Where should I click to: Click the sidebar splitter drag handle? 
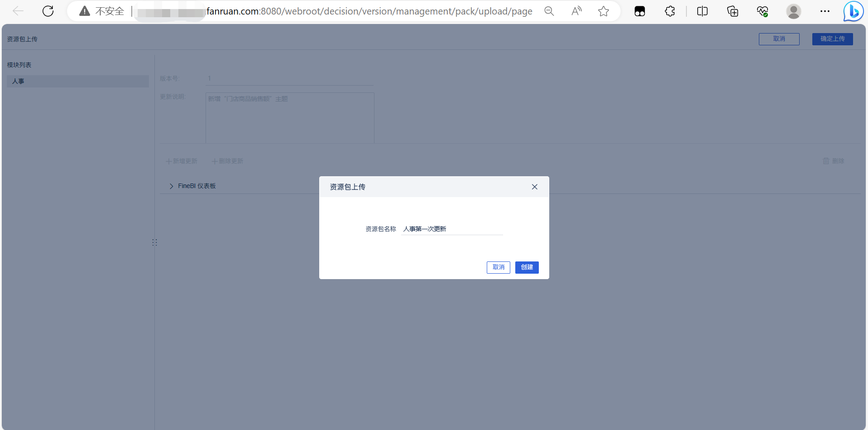coord(155,242)
